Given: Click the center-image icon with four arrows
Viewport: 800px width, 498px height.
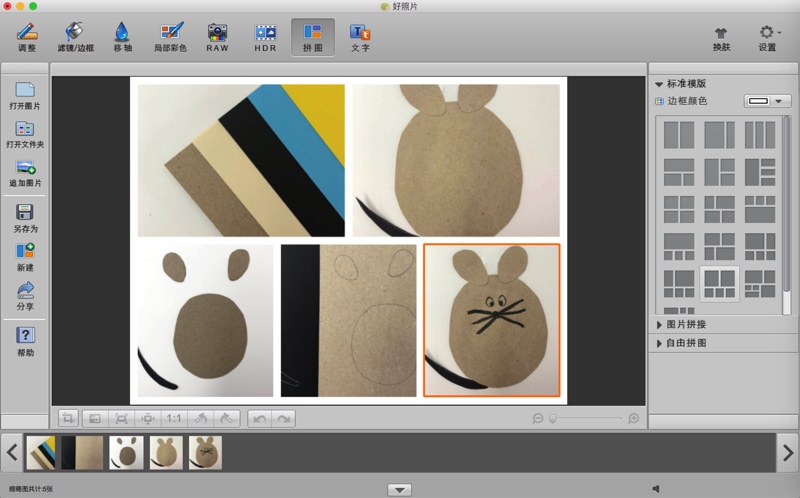Looking at the screenshot, I should pos(147,418).
